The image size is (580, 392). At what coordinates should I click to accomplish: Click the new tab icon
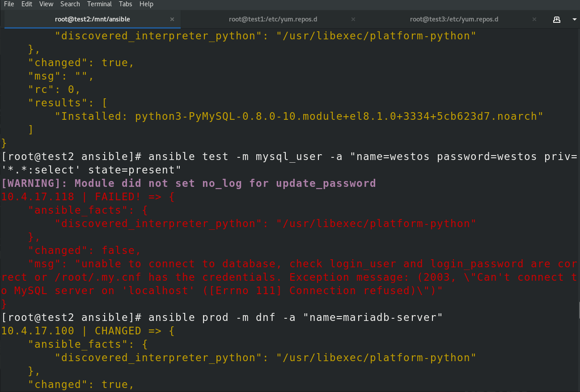pos(557,19)
